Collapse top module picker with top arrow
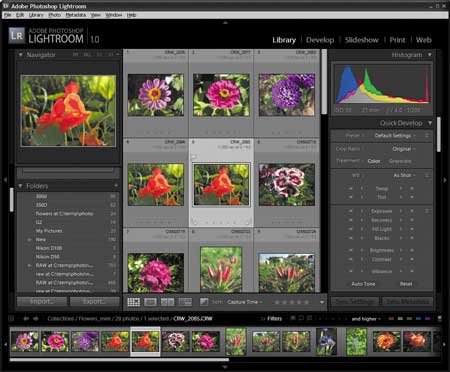Image resolution: width=450 pixels, height=372 pixels. coord(225,23)
